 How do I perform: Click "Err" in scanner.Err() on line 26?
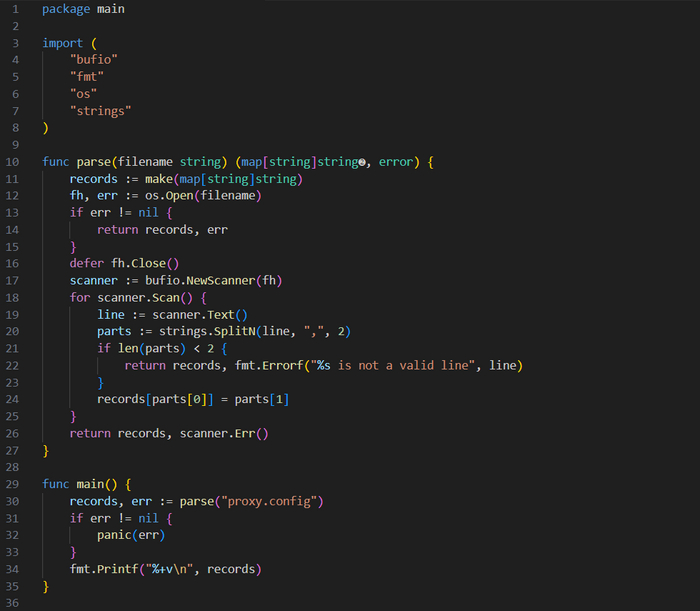[245, 433]
